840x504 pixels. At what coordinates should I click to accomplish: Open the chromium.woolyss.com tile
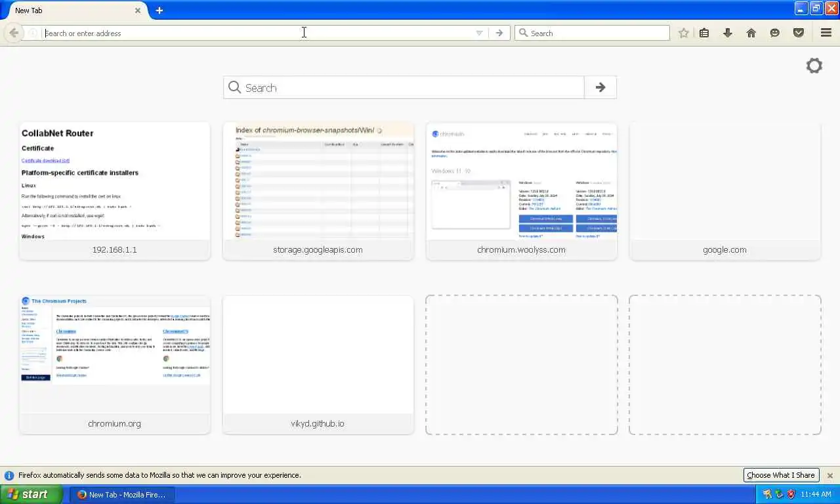[x=522, y=191]
